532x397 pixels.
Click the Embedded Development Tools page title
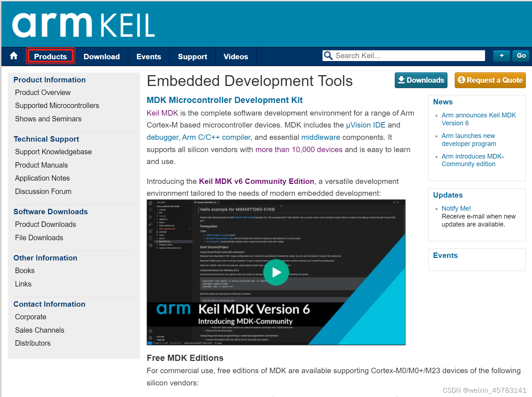250,81
